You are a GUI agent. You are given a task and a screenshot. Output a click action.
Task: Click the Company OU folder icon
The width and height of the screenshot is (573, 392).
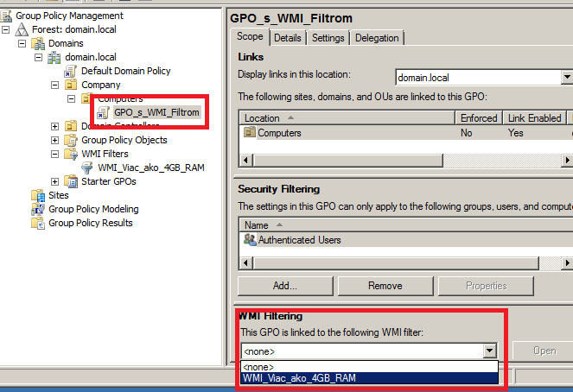(71, 85)
